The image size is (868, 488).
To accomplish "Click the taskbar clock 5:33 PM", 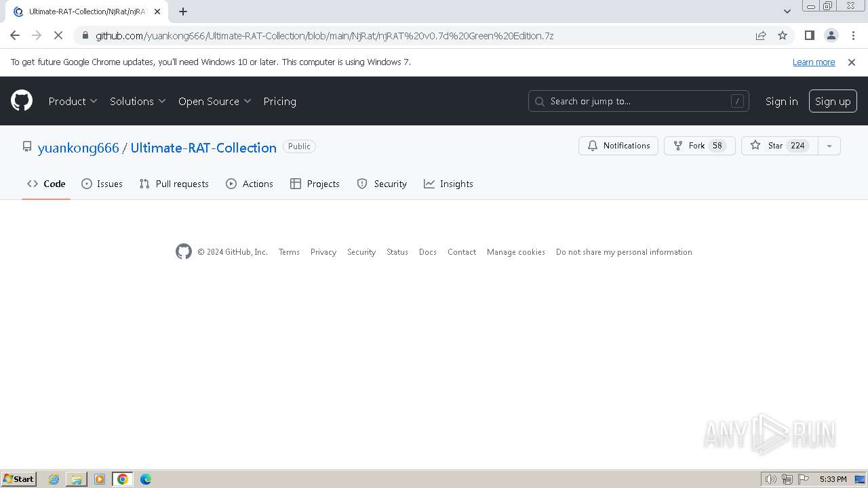I will point(833,479).
